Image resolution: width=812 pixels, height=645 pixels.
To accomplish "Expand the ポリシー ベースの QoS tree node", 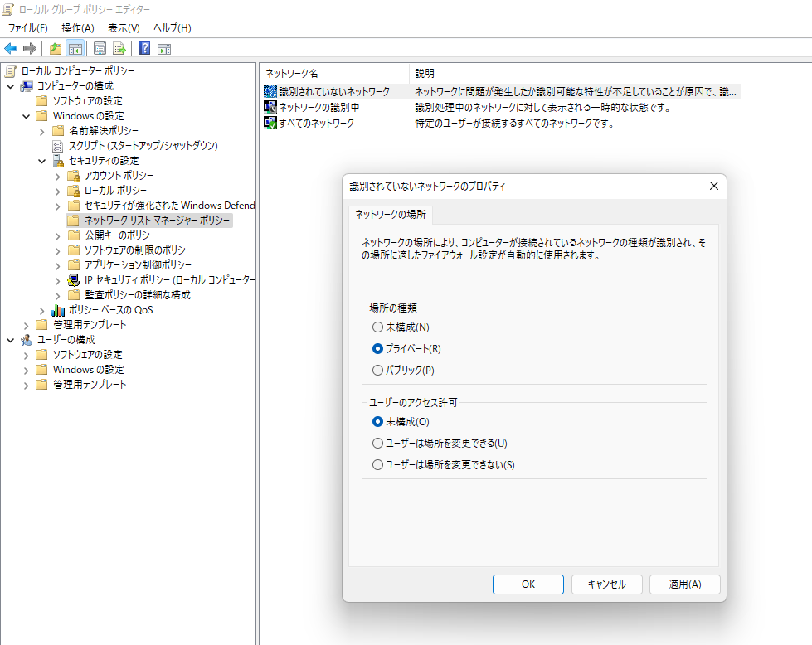I will [x=42, y=311].
